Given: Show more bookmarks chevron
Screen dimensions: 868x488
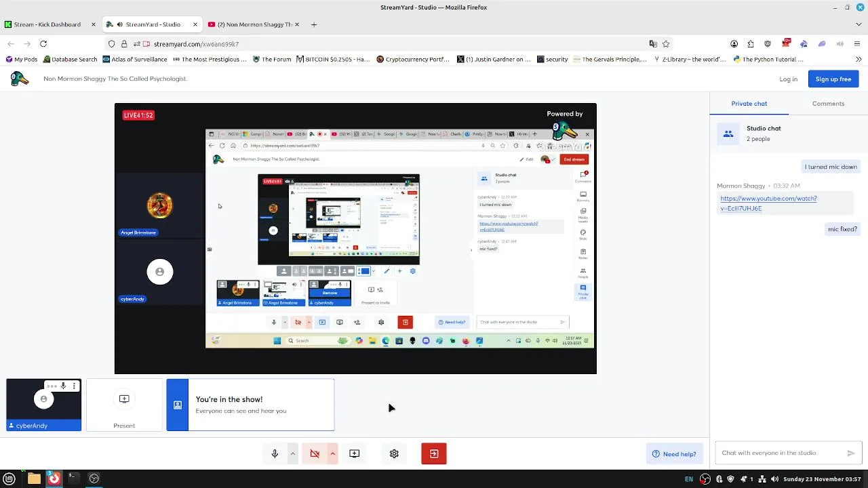Looking at the screenshot, I should click(x=859, y=60).
